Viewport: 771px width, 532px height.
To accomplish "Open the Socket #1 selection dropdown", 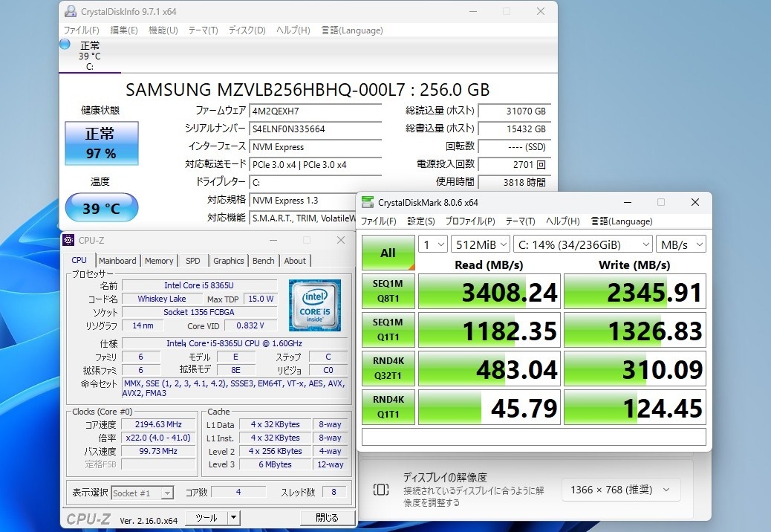I will [x=143, y=493].
